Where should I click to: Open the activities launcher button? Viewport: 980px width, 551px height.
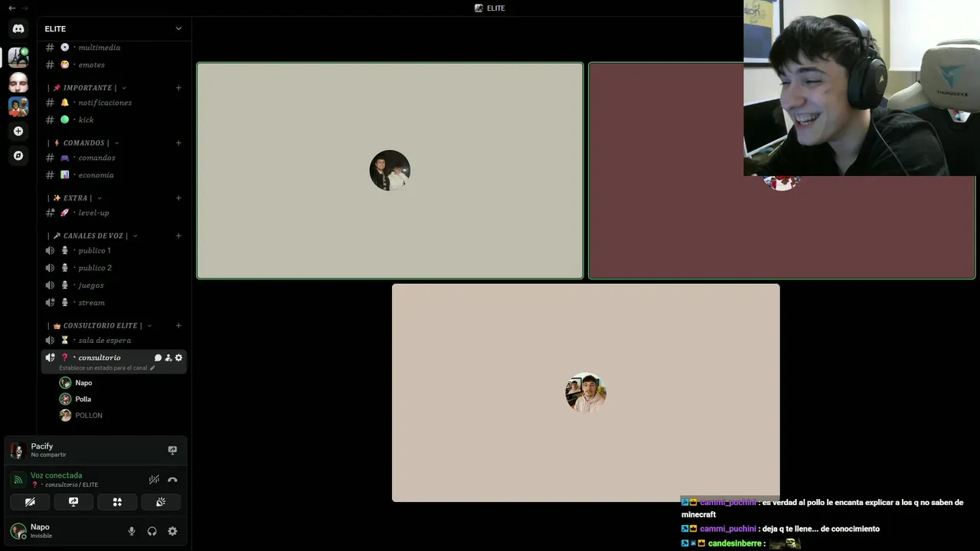pyautogui.click(x=117, y=502)
